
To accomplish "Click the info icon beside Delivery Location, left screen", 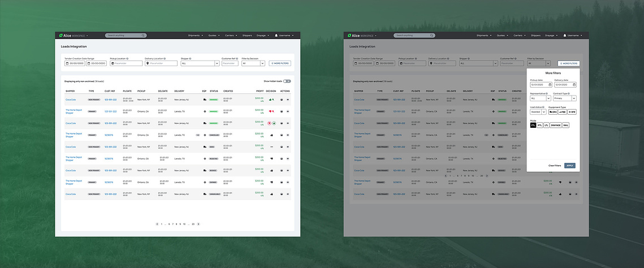I will [x=164, y=59].
